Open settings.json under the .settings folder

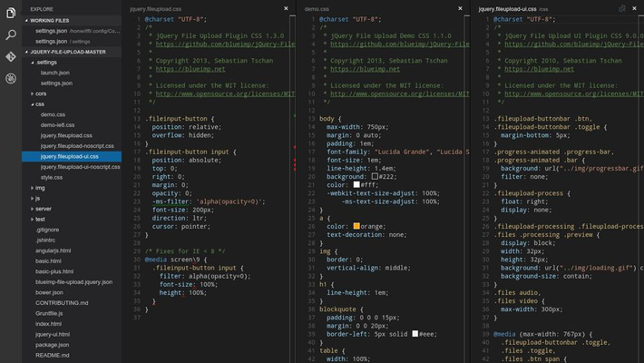[56, 83]
